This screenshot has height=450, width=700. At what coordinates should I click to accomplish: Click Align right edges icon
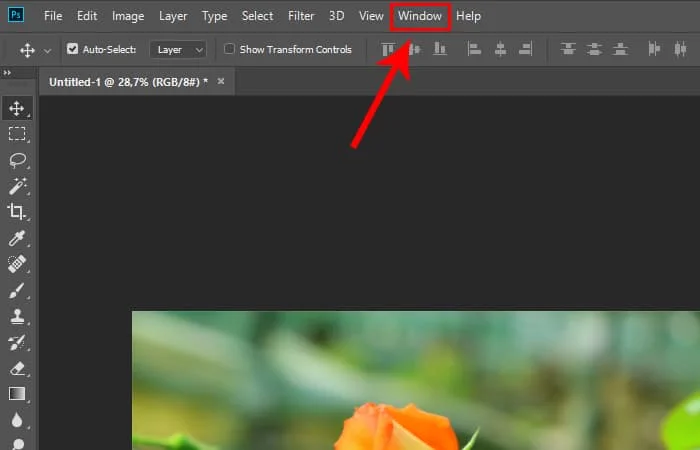[525, 49]
